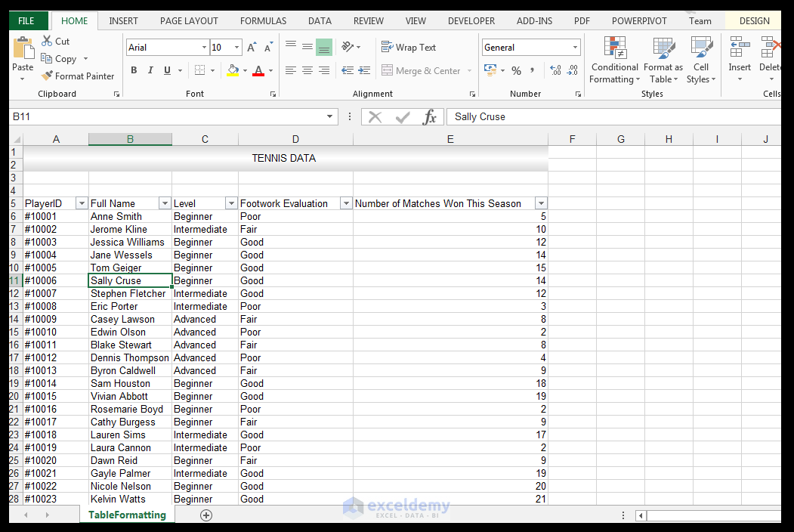Toggle bold formatting on selected cell
Screen dimensions: 794x532
click(x=134, y=70)
